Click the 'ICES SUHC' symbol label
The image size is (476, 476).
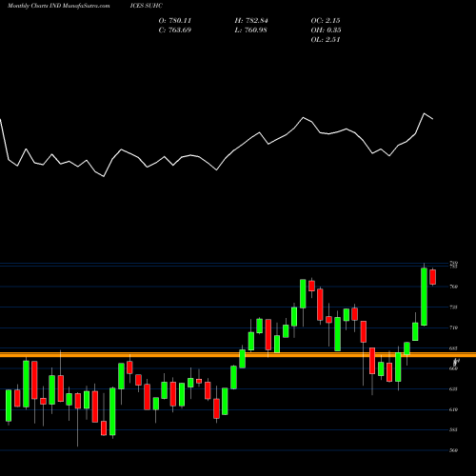tap(146, 6)
